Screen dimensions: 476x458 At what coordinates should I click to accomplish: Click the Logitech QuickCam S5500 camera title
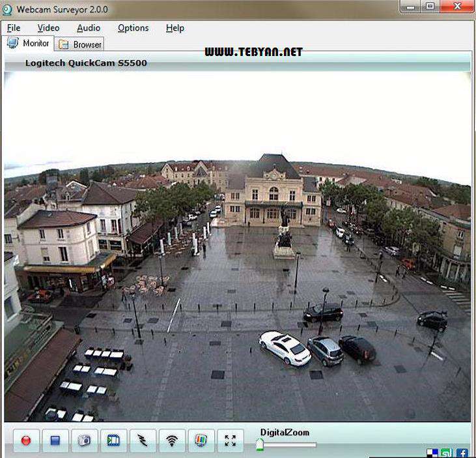click(86, 63)
